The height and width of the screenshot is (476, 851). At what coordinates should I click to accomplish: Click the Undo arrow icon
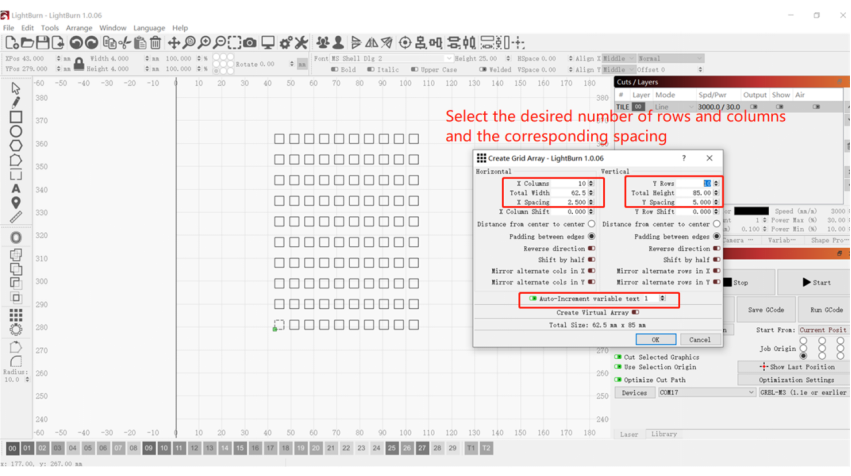pyautogui.click(x=76, y=43)
